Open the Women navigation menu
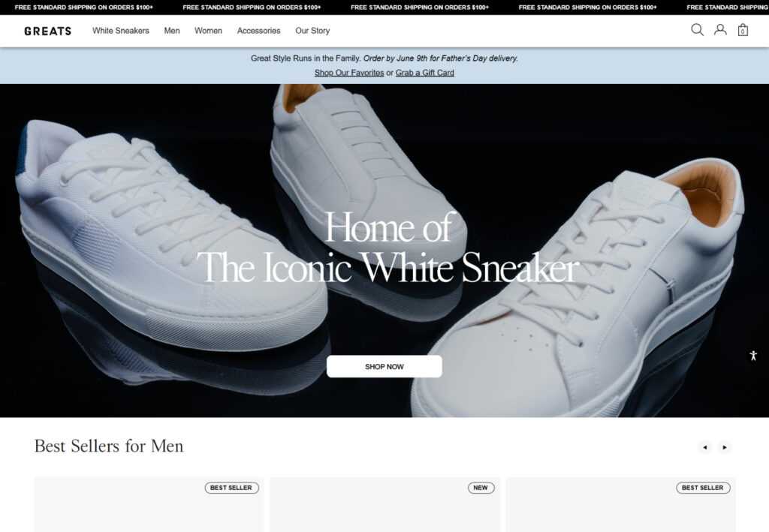 pyautogui.click(x=209, y=30)
